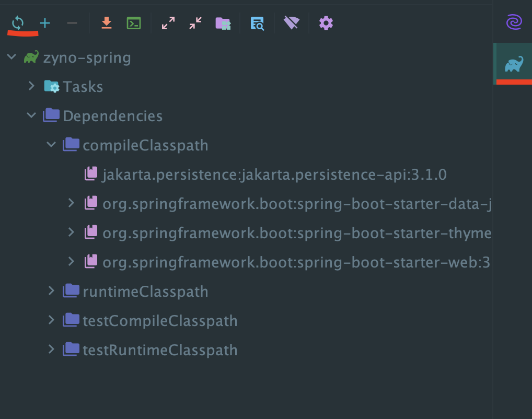
Task: Click the purple folder grid icon
Action: click(x=223, y=24)
